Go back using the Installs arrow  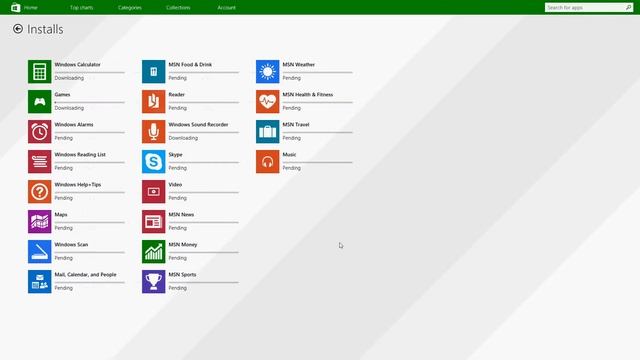click(18, 29)
